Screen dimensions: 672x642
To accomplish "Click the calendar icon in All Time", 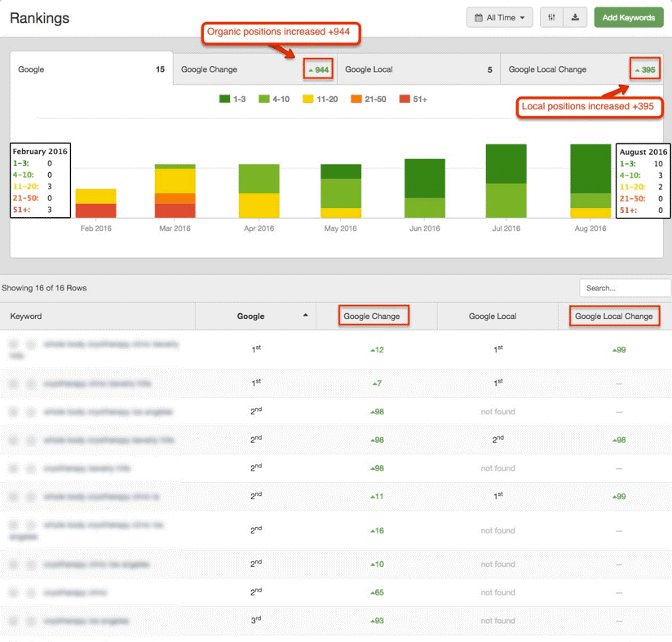I will [x=479, y=17].
